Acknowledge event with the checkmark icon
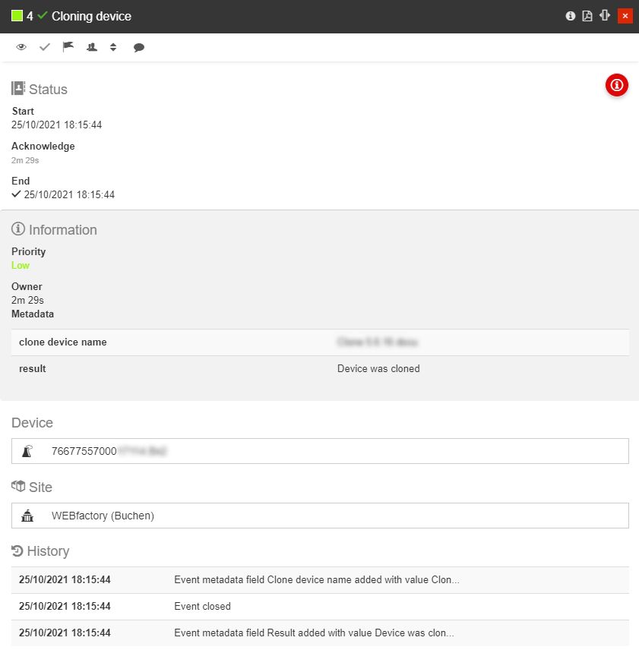This screenshot has height=672, width=639. coord(45,47)
